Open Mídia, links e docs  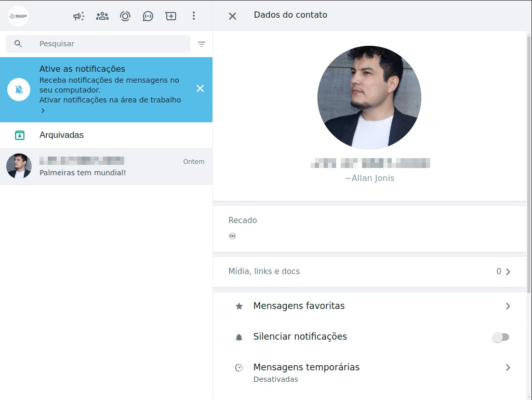coord(369,272)
